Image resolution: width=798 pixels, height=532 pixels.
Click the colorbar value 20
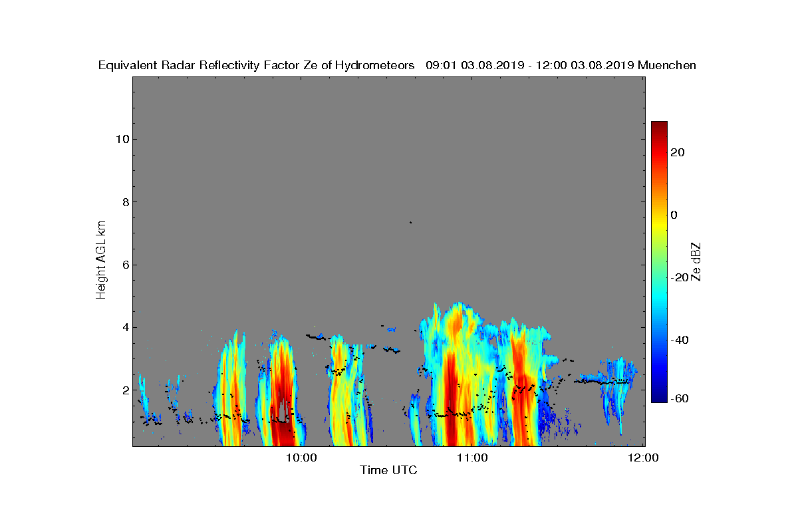[678, 152]
